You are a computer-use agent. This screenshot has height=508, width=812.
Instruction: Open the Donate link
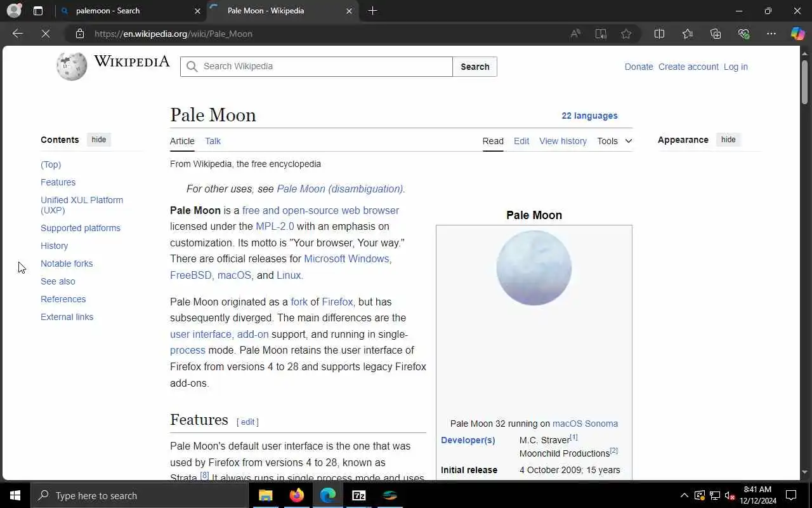click(639, 67)
